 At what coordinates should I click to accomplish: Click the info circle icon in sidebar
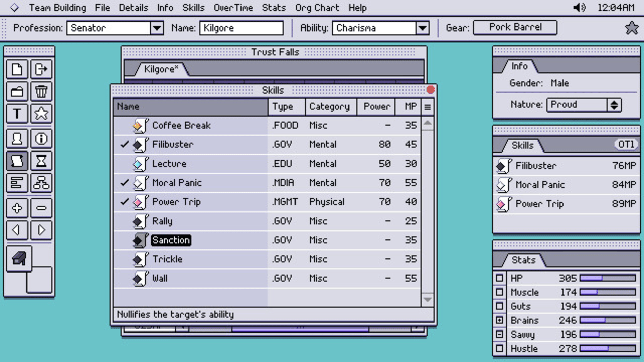tap(41, 138)
